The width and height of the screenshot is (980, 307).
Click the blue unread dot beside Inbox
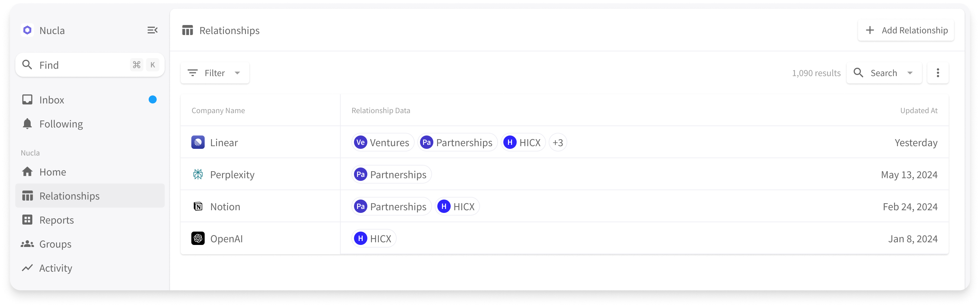(153, 99)
